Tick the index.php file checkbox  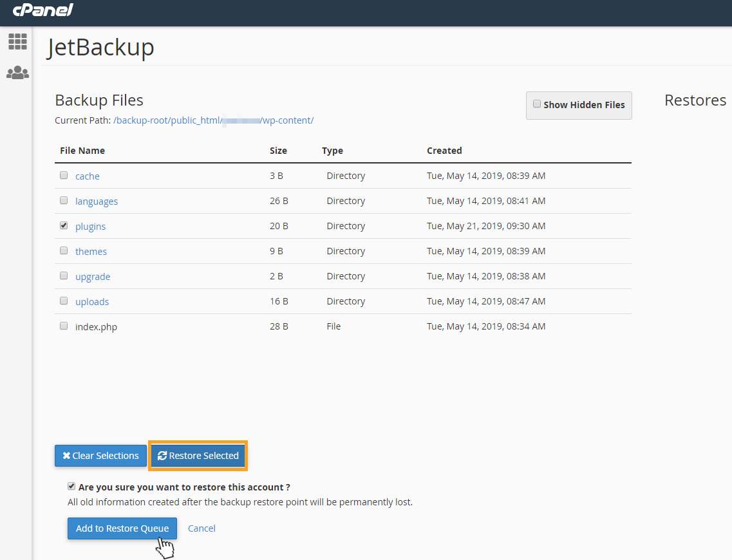click(64, 326)
